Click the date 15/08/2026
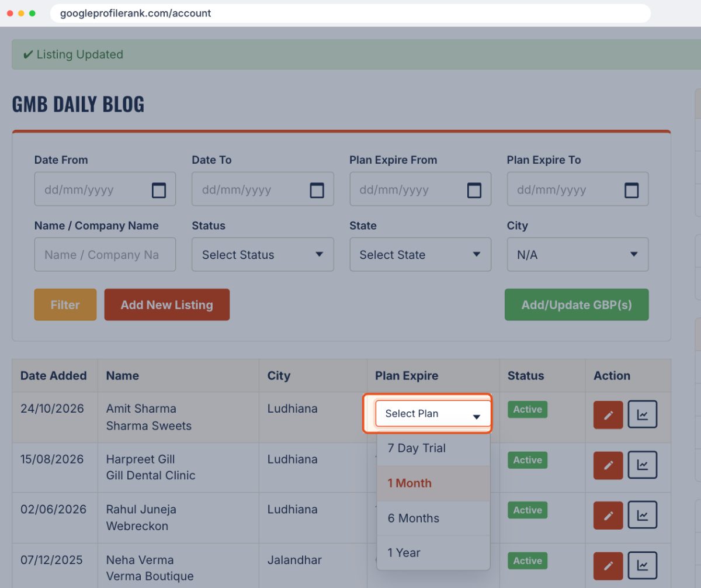Image resolution: width=701 pixels, height=588 pixels. [52, 459]
